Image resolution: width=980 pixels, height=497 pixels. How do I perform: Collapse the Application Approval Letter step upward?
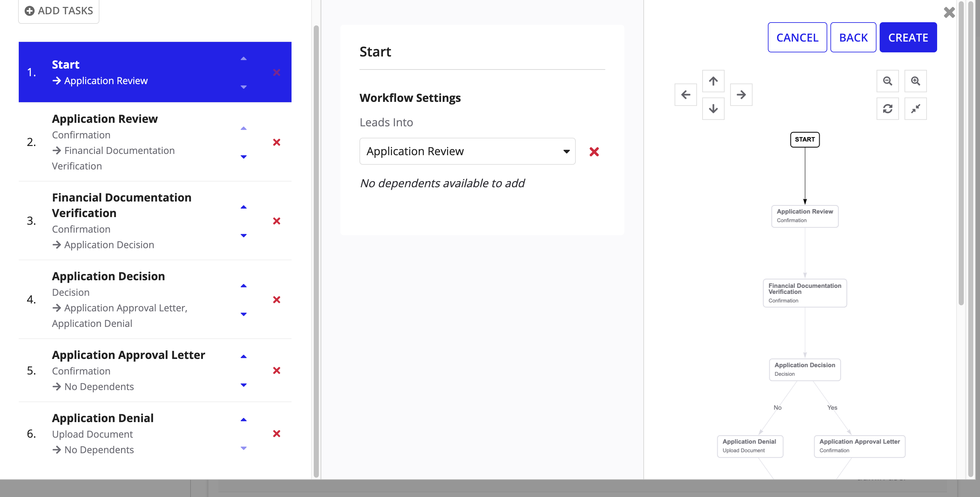tap(244, 356)
